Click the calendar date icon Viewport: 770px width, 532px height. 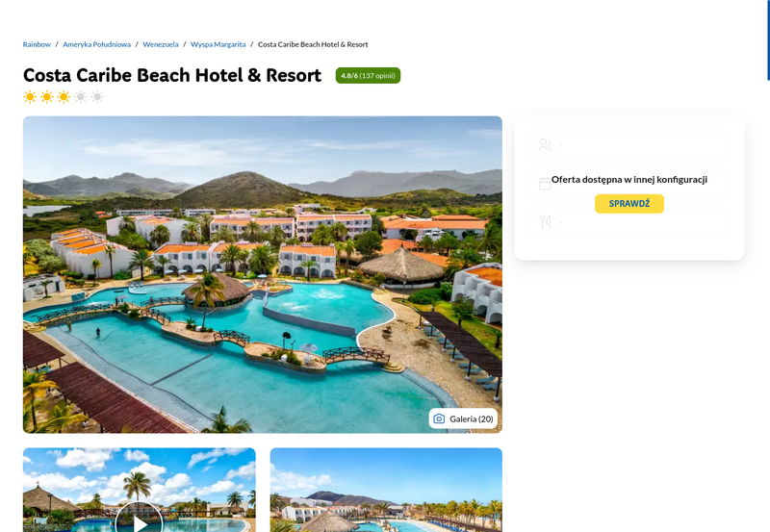pos(545,184)
